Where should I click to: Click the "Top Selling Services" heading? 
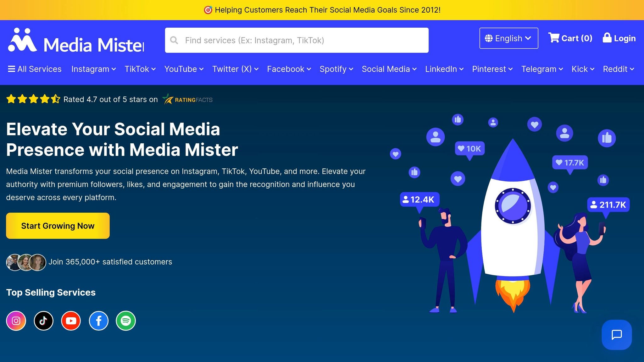[x=51, y=292]
